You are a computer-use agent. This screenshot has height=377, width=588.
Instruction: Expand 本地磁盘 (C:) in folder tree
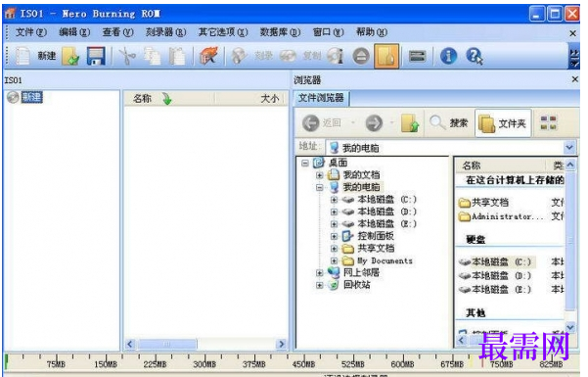pyautogui.click(x=334, y=200)
